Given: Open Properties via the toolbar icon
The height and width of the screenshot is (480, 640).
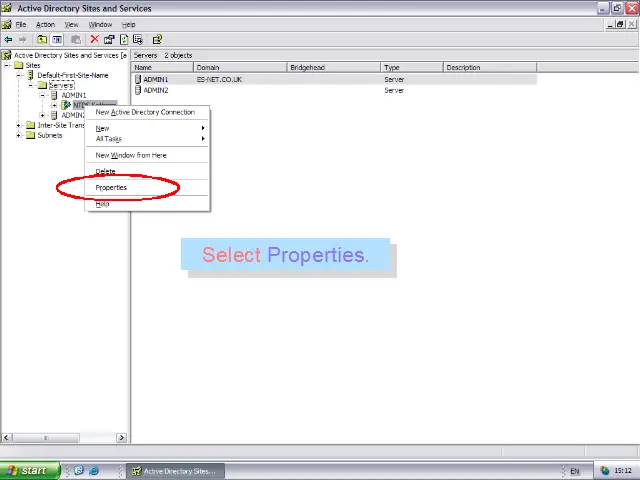Looking at the screenshot, I should coord(109,40).
